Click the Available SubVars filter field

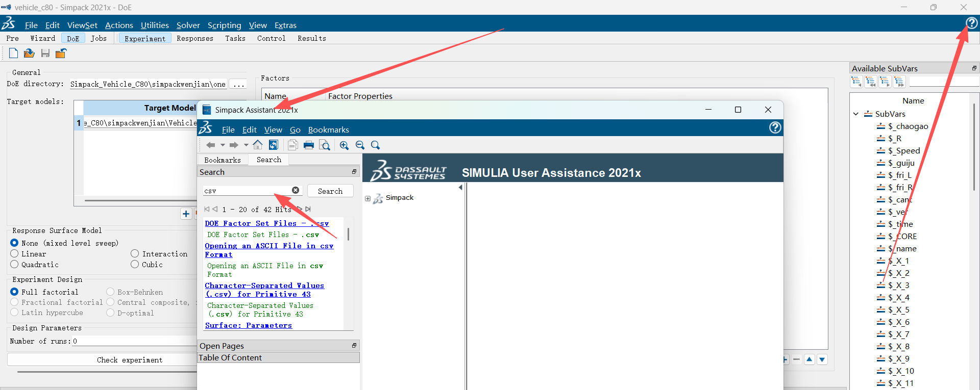[944, 82]
